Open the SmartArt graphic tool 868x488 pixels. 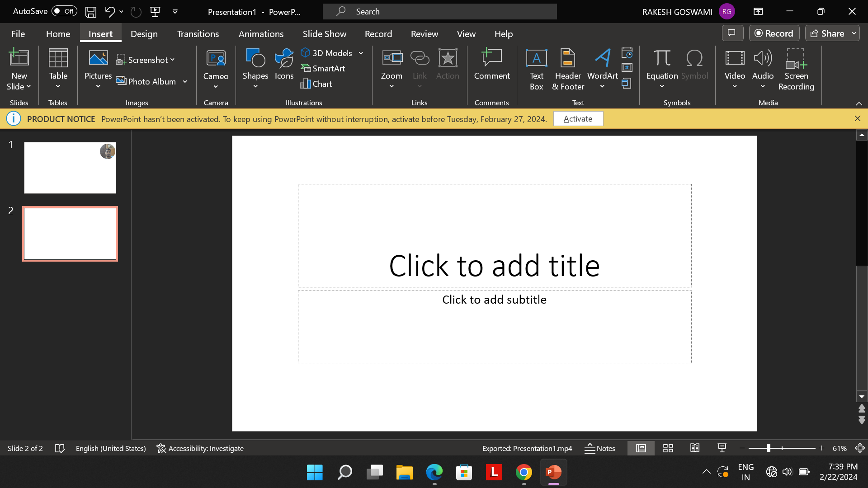pos(323,68)
